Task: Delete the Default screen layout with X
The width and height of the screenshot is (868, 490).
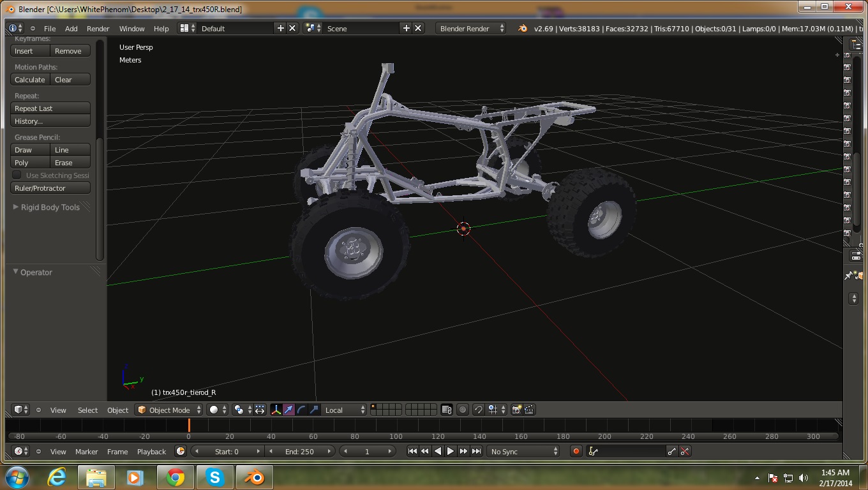Action: (x=292, y=28)
